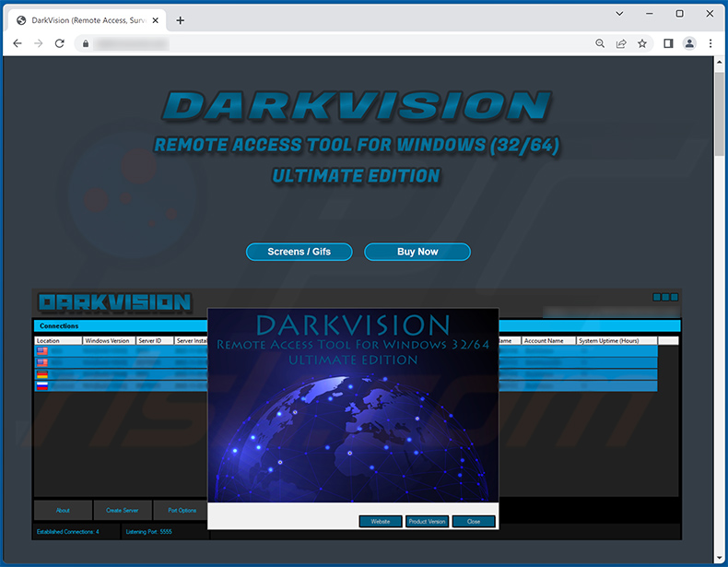Click the Website button in splash dialog
The width and height of the screenshot is (728, 567).
point(381,522)
